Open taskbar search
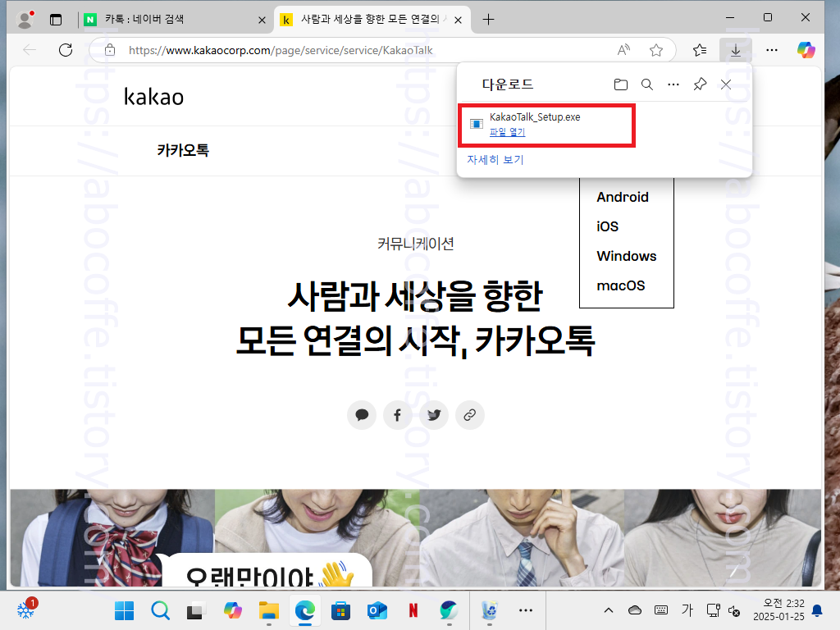 point(160,610)
